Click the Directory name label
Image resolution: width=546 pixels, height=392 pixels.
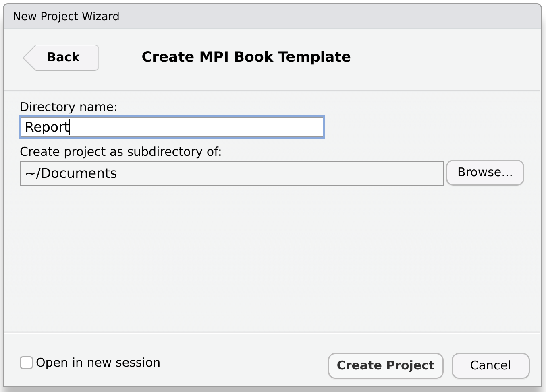(69, 107)
